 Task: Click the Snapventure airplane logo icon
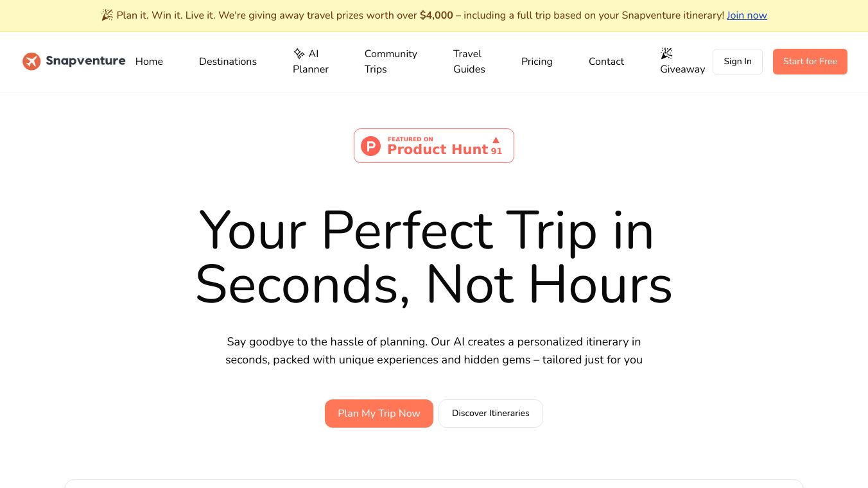[31, 62]
